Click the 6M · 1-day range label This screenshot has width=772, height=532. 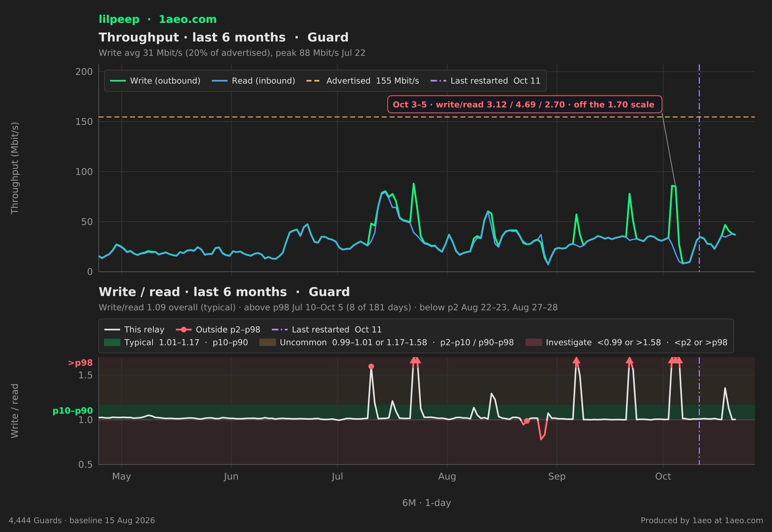click(x=427, y=503)
